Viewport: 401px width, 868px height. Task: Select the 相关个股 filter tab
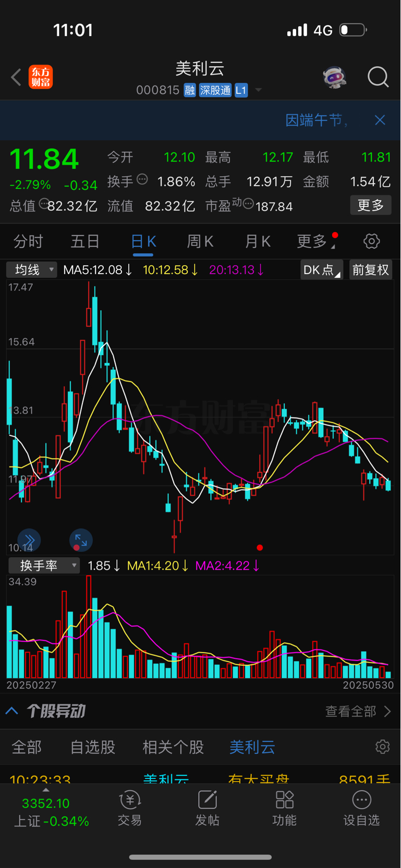pyautogui.click(x=173, y=747)
